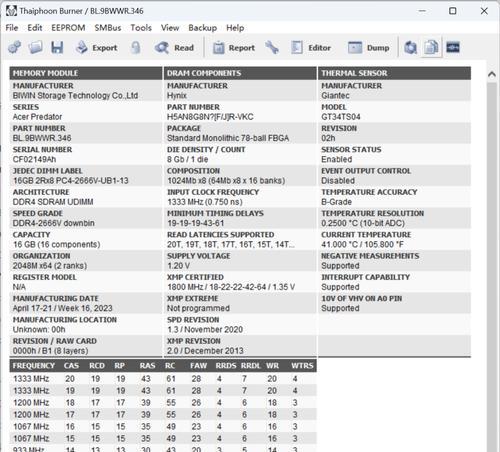
Task: Click the Thaiphoon Burner app icon in the title bar
Action: coord(11,11)
